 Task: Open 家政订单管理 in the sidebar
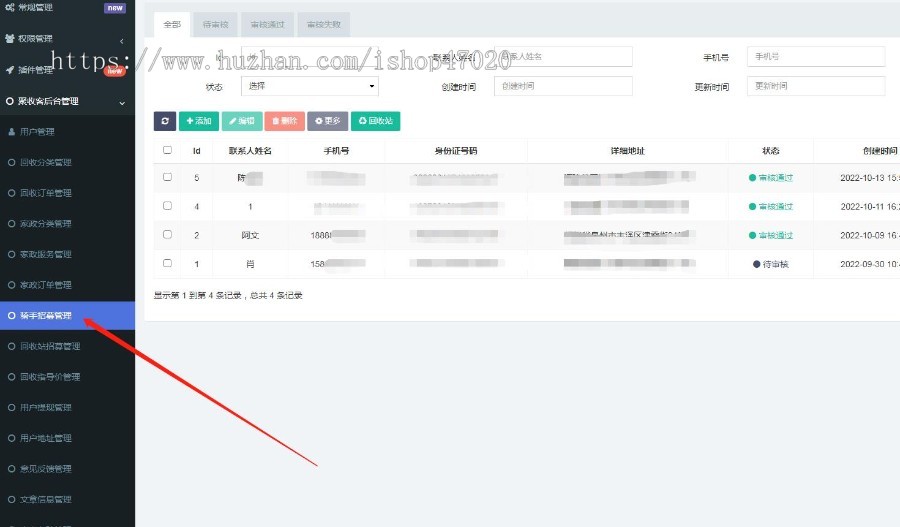[x=46, y=285]
